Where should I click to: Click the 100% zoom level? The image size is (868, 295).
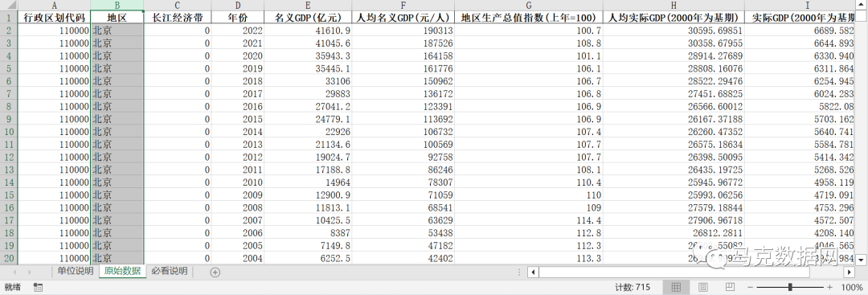pos(851,287)
